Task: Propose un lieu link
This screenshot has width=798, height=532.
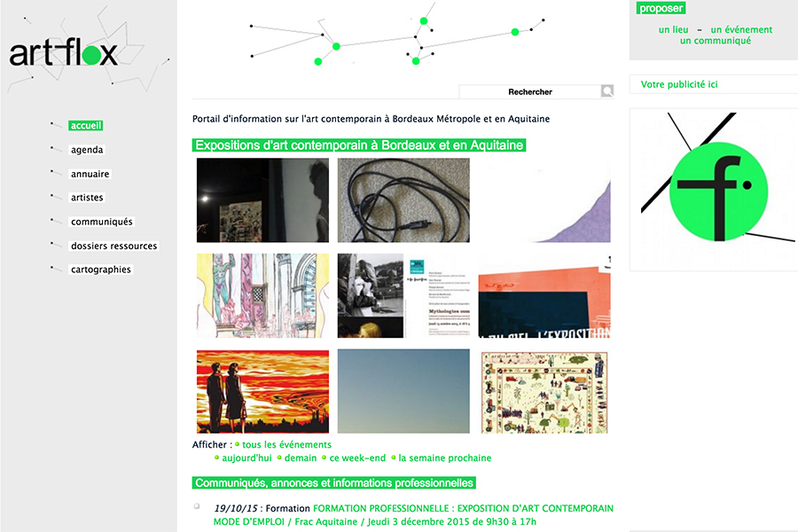Action: [x=673, y=29]
